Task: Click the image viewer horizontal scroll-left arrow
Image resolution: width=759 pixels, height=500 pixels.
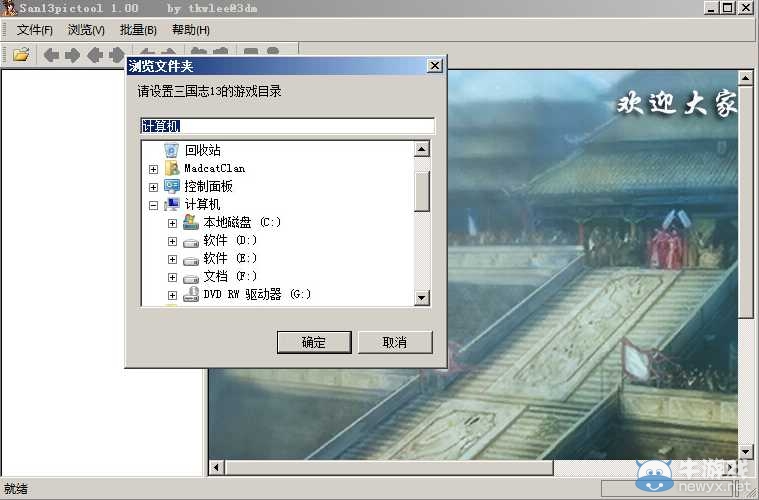Action: [x=216, y=468]
